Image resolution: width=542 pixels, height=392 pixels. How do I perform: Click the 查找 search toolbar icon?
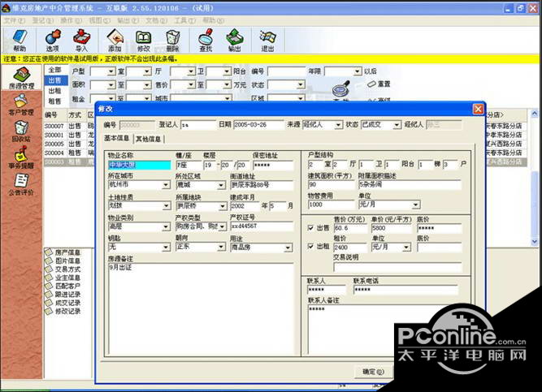[206, 41]
